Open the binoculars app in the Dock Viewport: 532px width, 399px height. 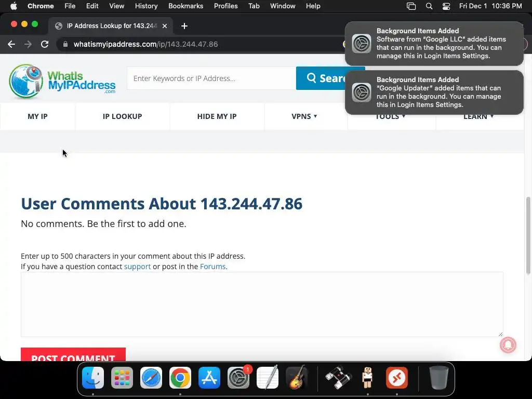tap(338, 378)
